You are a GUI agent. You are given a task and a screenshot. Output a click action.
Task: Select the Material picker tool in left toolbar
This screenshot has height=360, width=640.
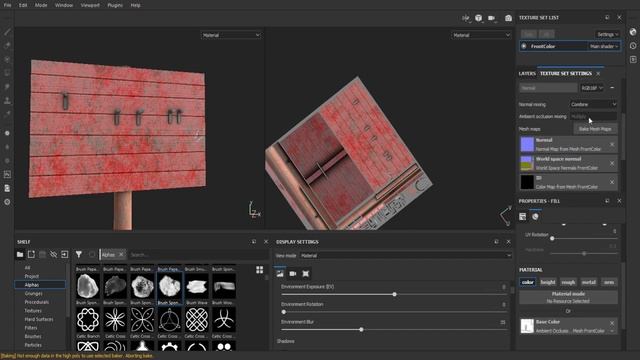(x=7, y=114)
